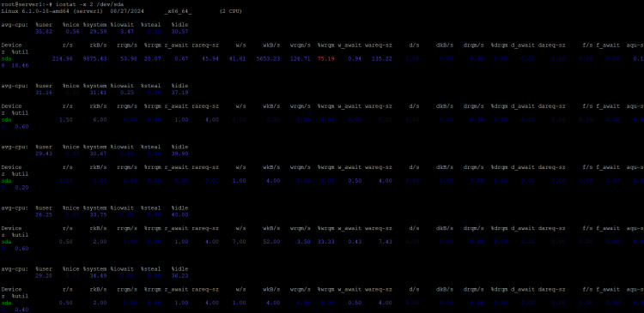
Task: Click the %idle value 39.90
Action: [180, 153]
